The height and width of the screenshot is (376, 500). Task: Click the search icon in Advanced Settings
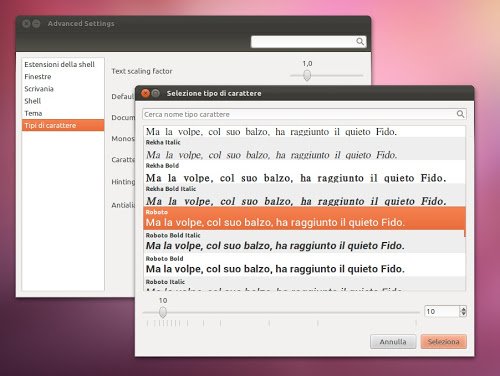pyautogui.click(x=360, y=42)
